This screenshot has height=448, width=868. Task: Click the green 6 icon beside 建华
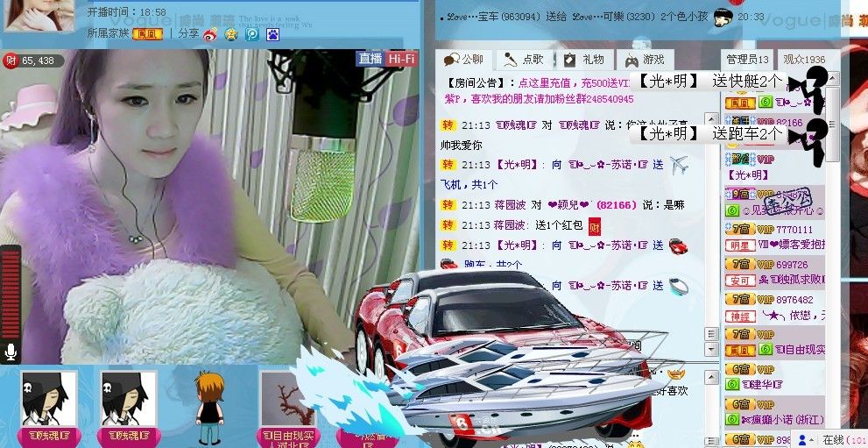[732, 384]
